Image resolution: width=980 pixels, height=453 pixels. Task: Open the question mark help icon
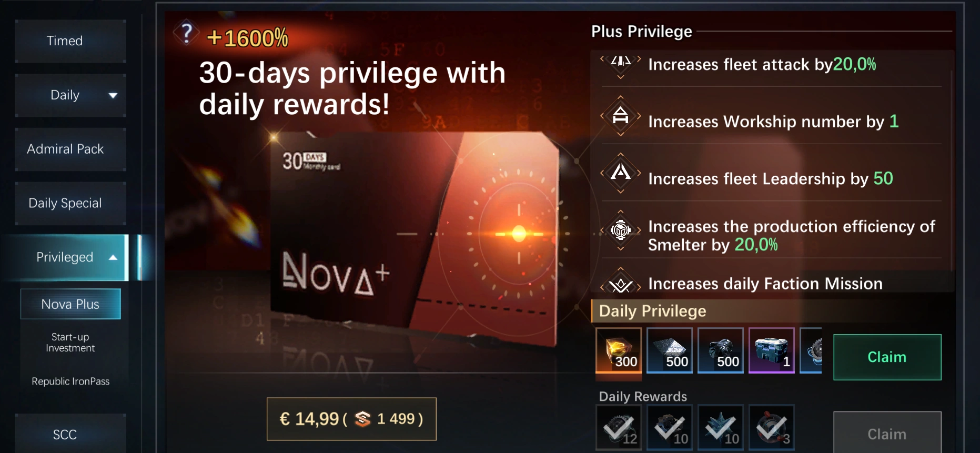point(186,33)
